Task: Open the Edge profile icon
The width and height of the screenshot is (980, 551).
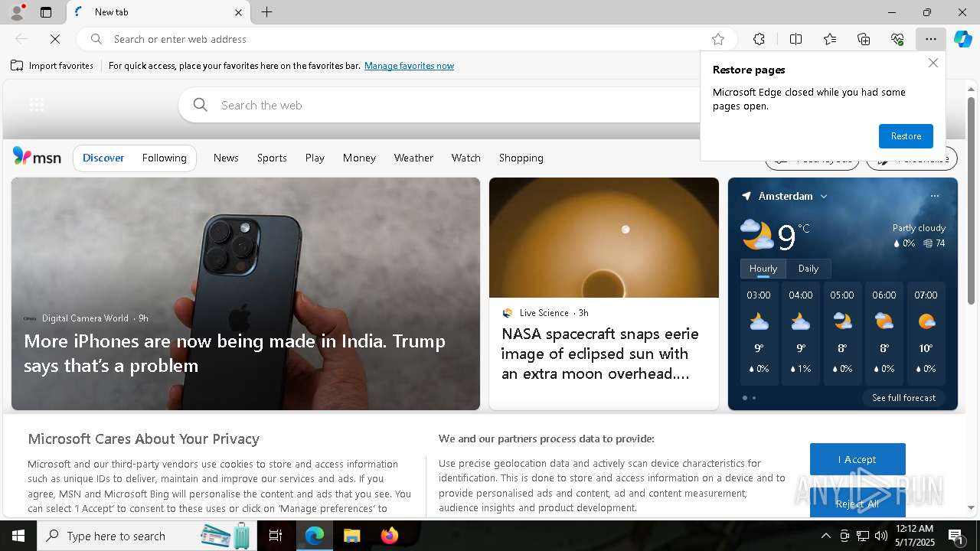Action: pyautogui.click(x=16, y=12)
